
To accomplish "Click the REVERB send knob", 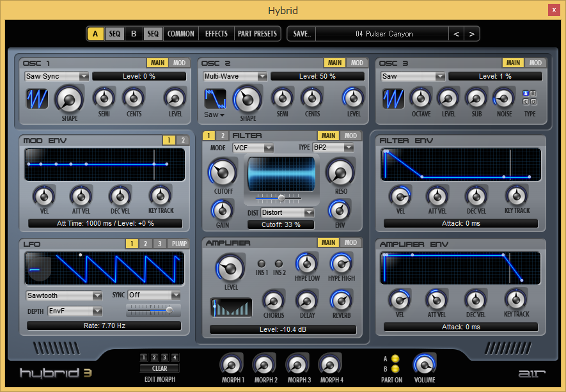I will 341,301.
